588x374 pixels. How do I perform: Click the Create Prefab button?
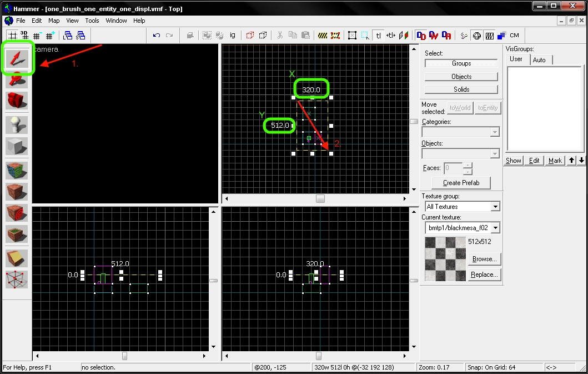(x=460, y=182)
